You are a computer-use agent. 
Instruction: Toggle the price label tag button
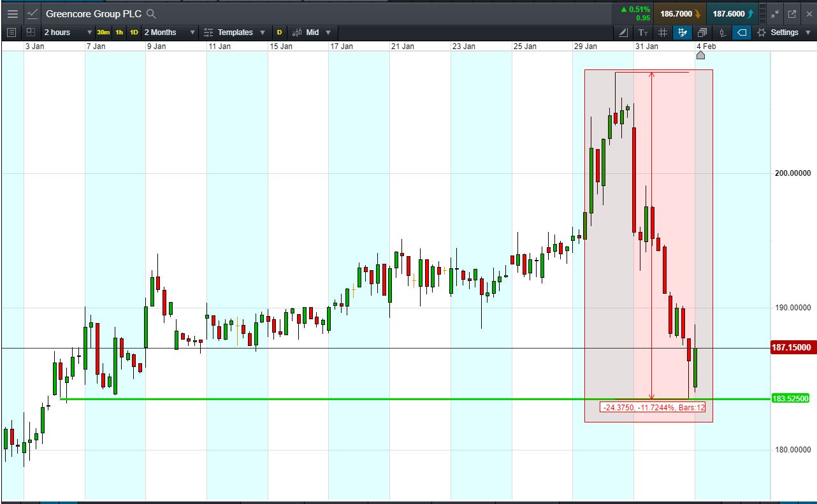click(x=742, y=32)
